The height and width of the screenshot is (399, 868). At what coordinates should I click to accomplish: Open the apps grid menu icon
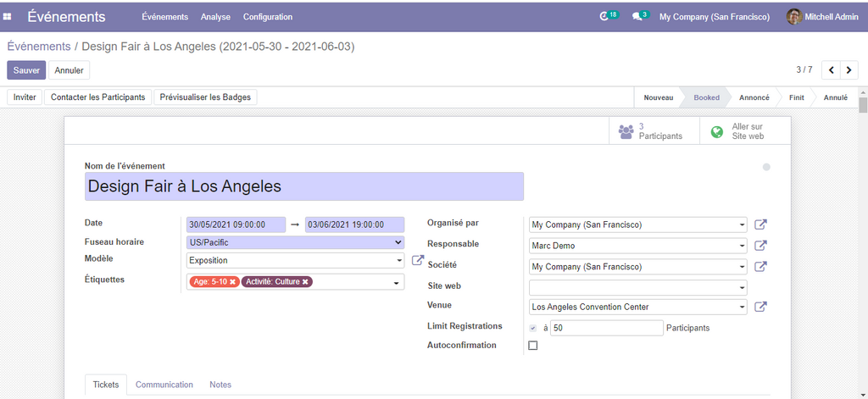(7, 17)
